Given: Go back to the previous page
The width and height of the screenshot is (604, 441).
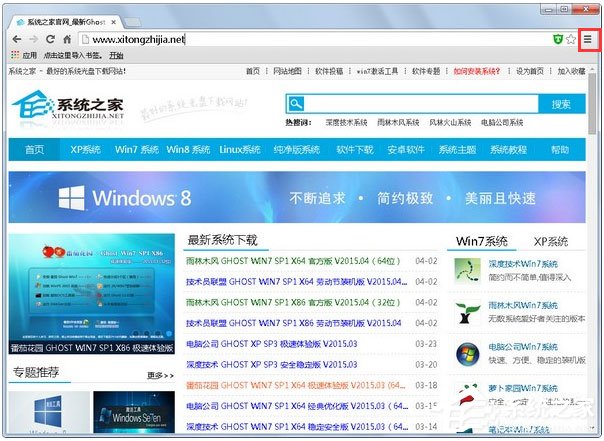Looking at the screenshot, I should (x=17, y=39).
